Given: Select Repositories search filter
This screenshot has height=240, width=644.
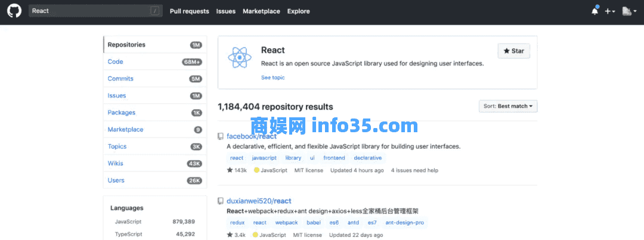Looking at the screenshot, I should (155, 45).
